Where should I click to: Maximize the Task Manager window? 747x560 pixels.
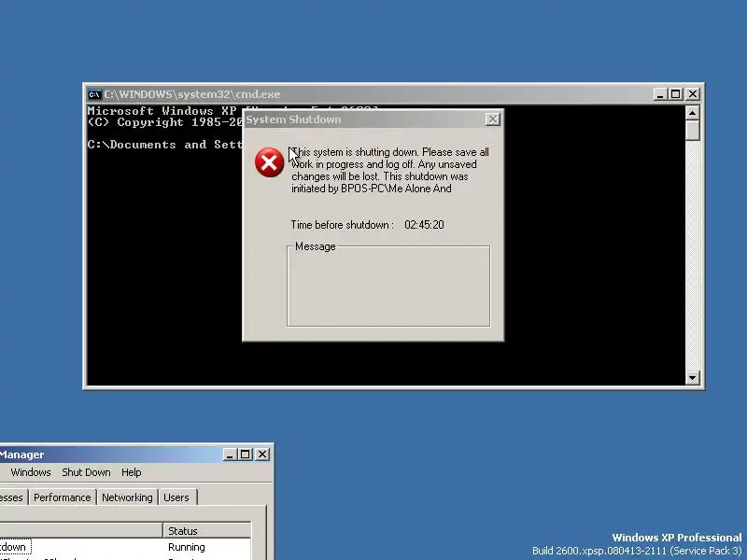tap(246, 455)
